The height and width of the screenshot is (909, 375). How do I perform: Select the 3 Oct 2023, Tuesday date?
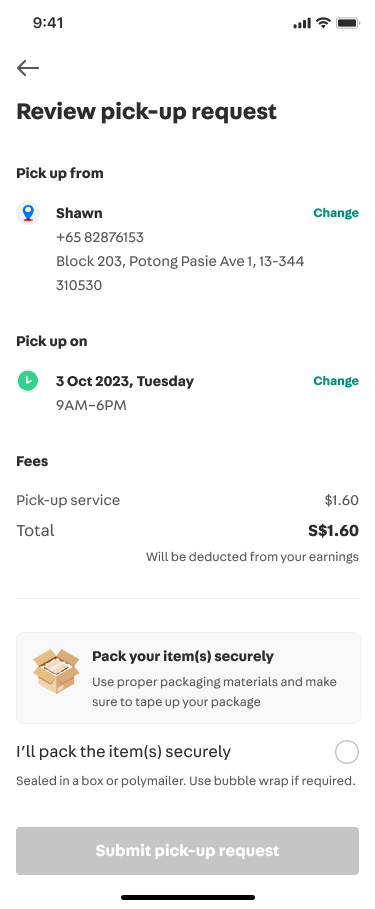125,381
